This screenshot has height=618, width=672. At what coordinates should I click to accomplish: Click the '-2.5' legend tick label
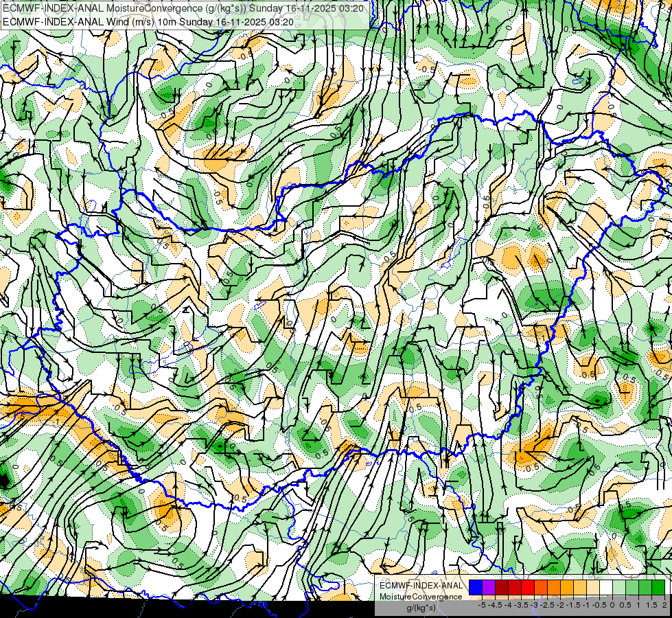click(547, 605)
